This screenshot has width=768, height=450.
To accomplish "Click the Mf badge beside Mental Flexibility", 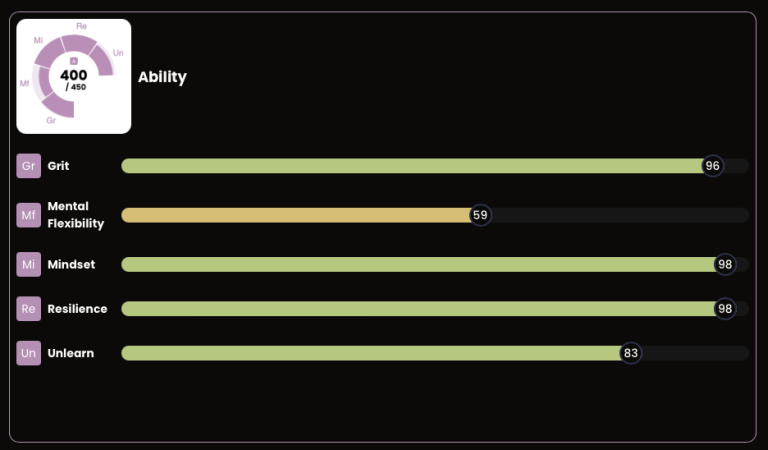I will [x=28, y=215].
